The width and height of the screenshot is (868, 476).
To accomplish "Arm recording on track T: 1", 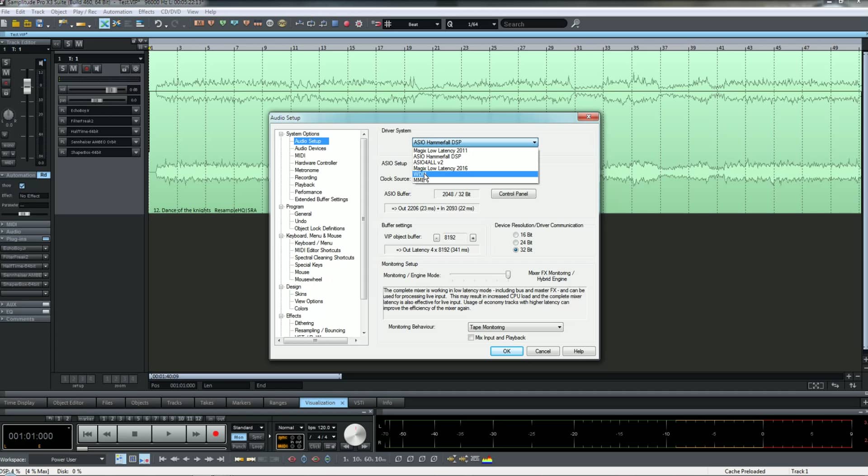I will click(86, 69).
